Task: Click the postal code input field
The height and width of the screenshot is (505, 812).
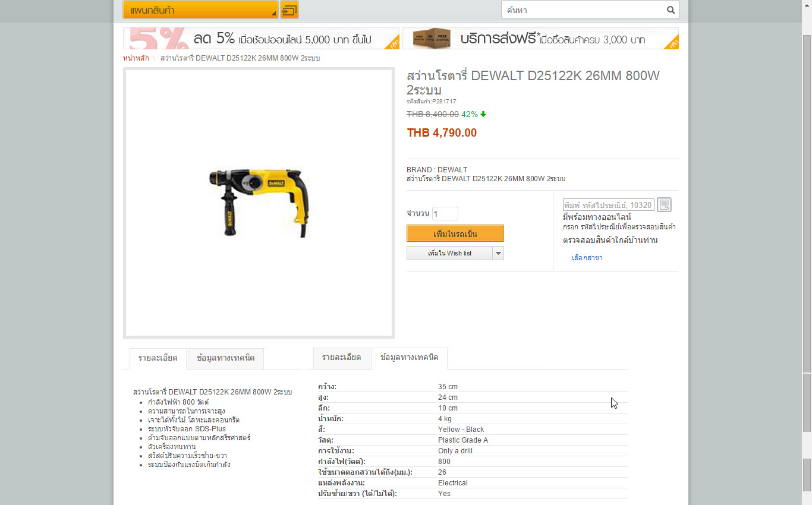Action: 609,205
